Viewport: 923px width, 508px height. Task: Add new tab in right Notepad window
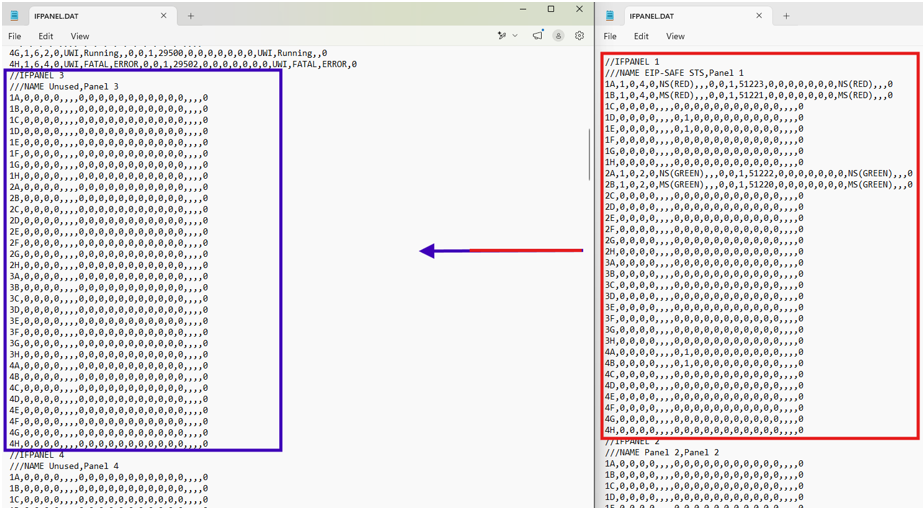(786, 16)
